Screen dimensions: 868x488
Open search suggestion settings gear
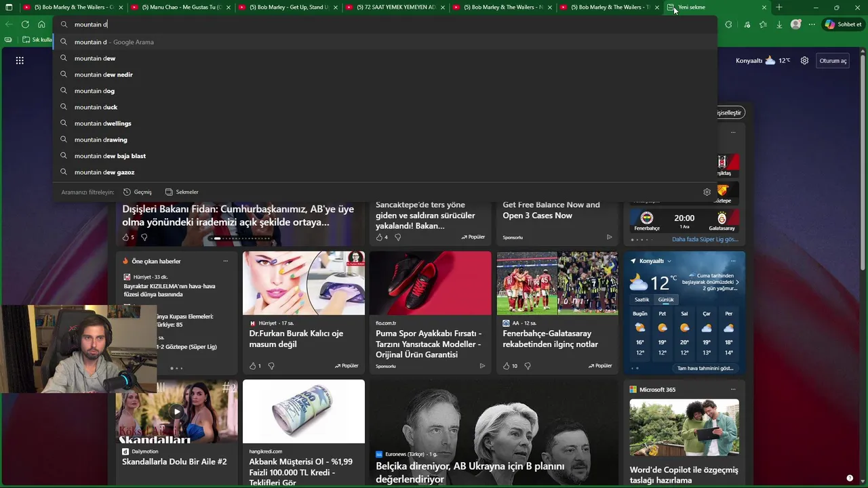(707, 192)
